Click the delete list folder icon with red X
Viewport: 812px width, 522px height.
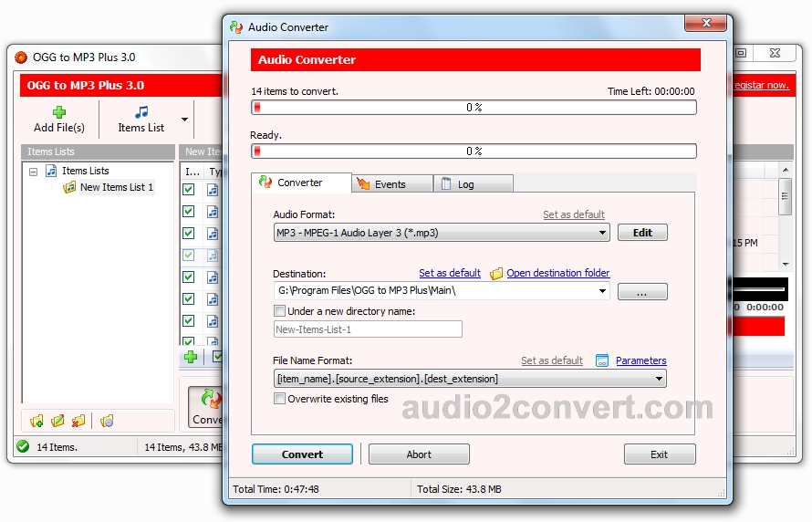78,421
